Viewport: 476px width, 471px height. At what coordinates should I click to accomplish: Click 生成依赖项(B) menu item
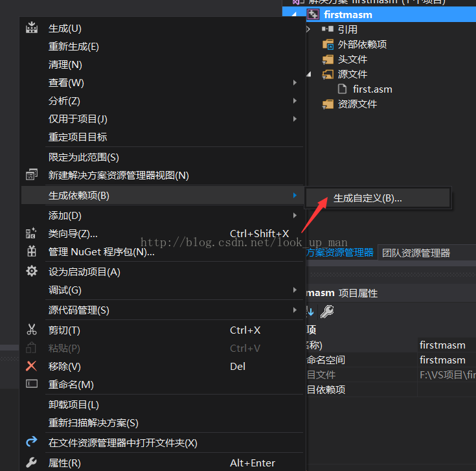tap(163, 195)
